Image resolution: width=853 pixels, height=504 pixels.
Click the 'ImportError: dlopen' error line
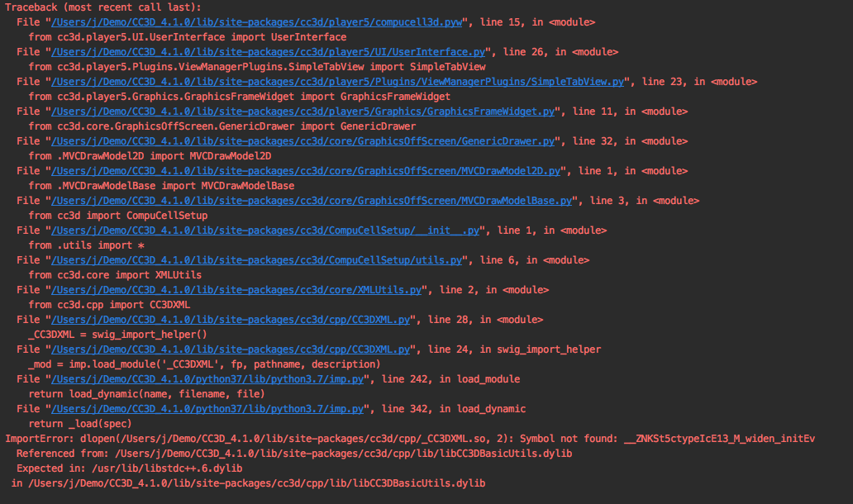[410, 439]
